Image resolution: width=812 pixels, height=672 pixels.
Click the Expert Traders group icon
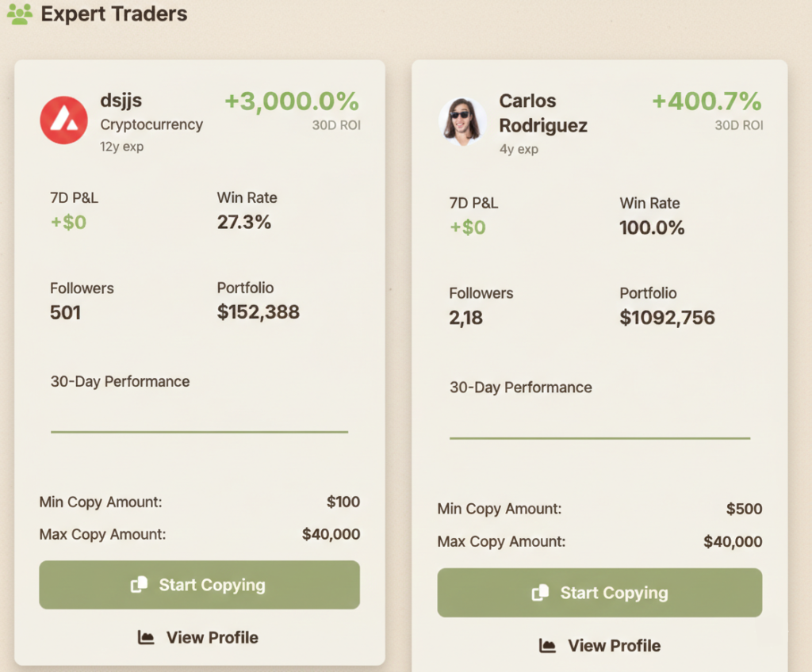[20, 14]
